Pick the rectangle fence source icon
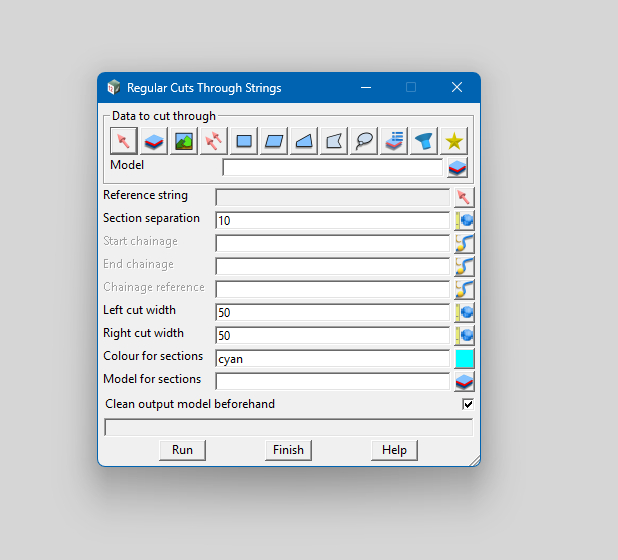This screenshot has width=618, height=560. coord(244,141)
